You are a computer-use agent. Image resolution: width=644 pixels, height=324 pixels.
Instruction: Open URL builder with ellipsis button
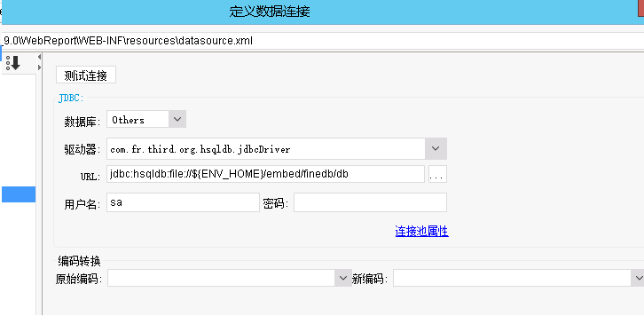(x=437, y=174)
